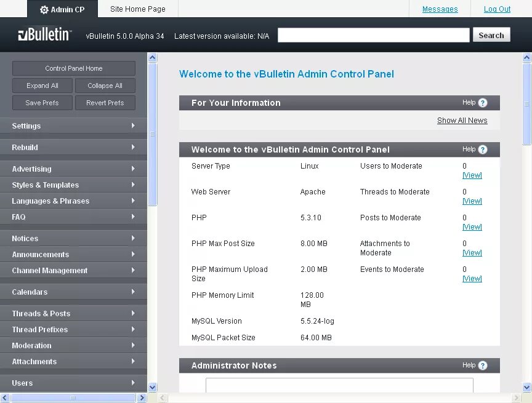Screen dimensions: 532x403
Task: Focus the admin search input field
Action: (374, 35)
